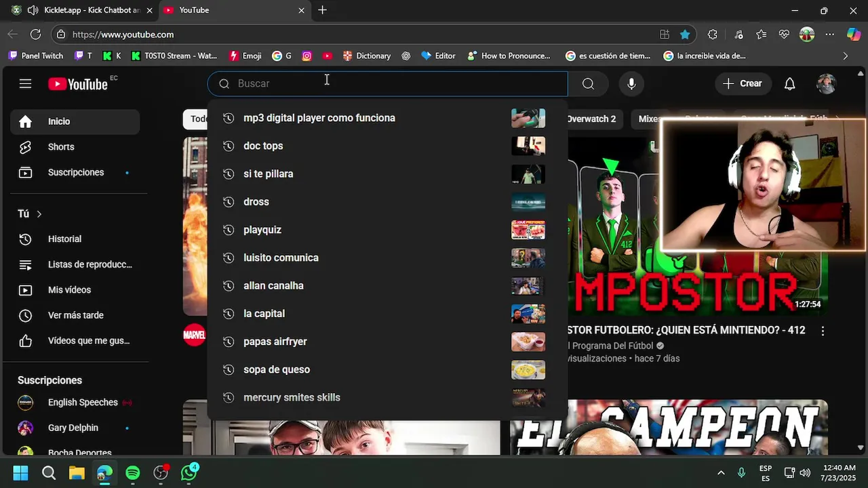
Task: Show hidden system tray icons
Action: 721,472
